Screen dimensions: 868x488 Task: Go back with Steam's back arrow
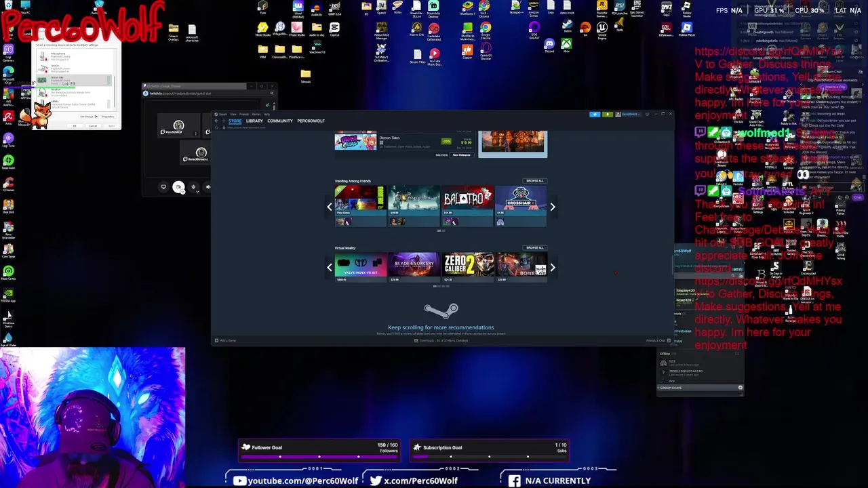pos(216,121)
